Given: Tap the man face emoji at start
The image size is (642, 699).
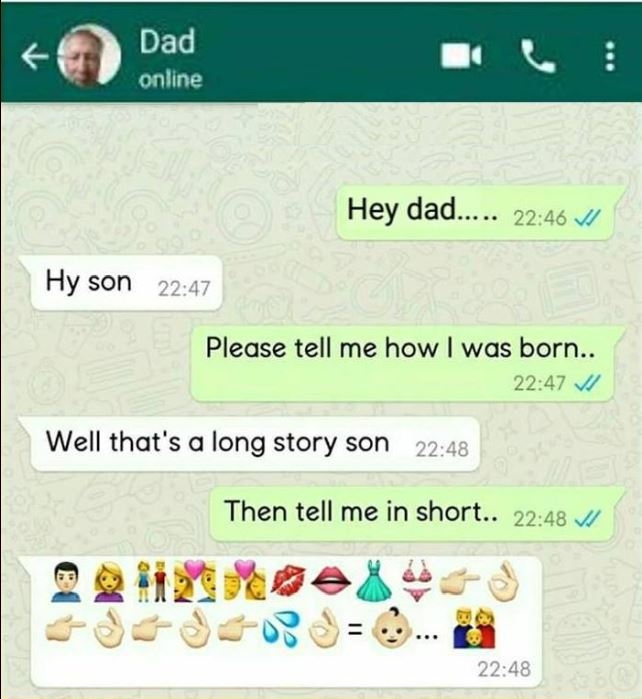Looking at the screenshot, I should coord(66,582).
